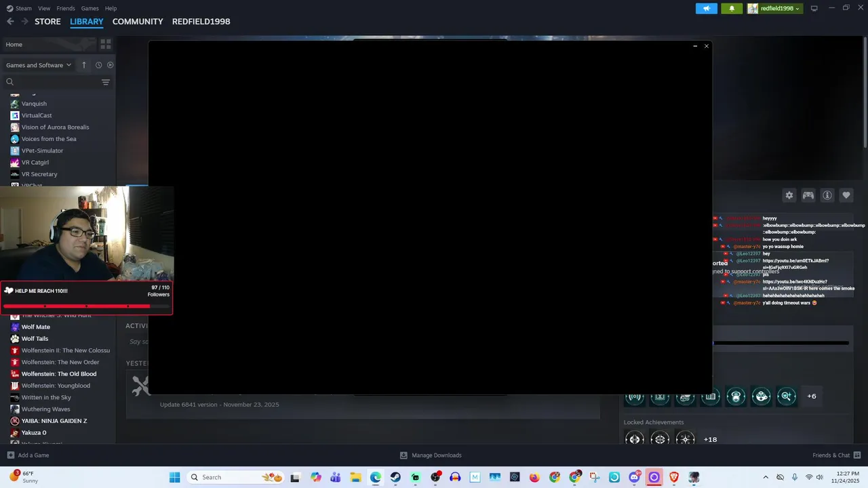
Task: Click the magnifier achievement icon next to +6
Action: (x=787, y=396)
